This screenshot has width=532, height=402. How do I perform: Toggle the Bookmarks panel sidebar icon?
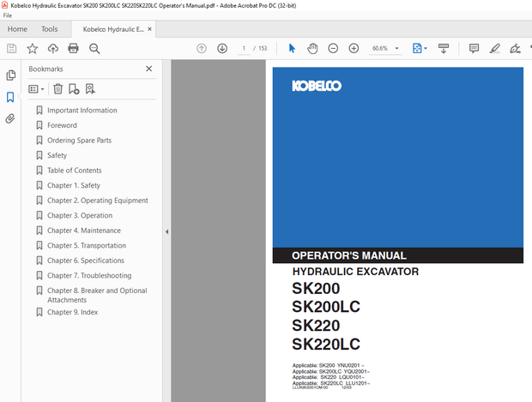coord(11,97)
